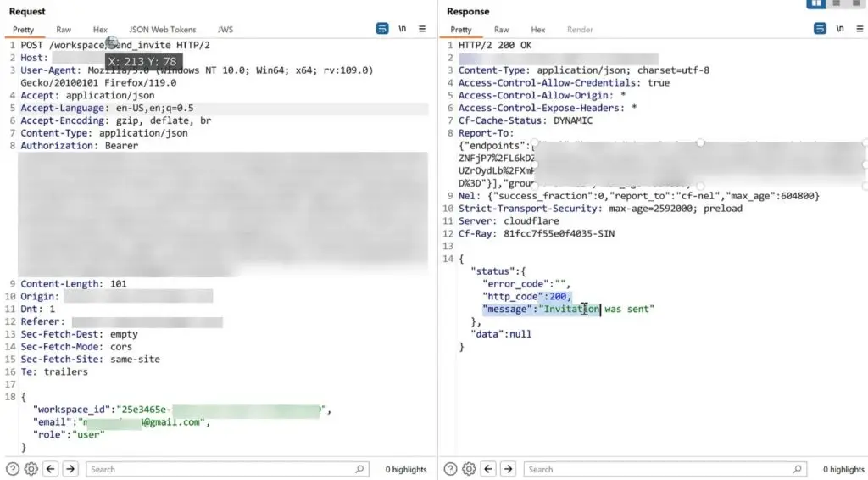868x480 pixels.
Task: Click "Invitation was sent" message text
Action: 597,309
